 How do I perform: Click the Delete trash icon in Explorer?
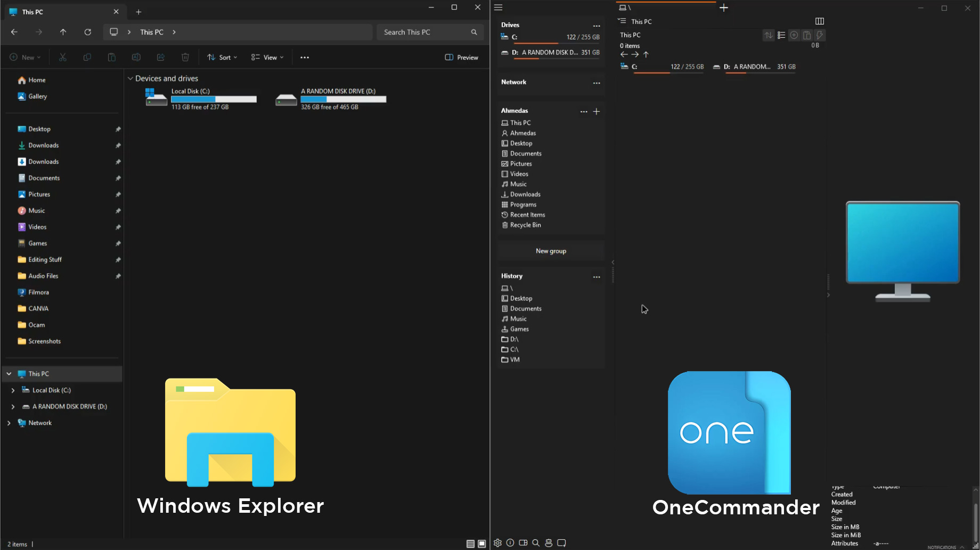coord(185,57)
